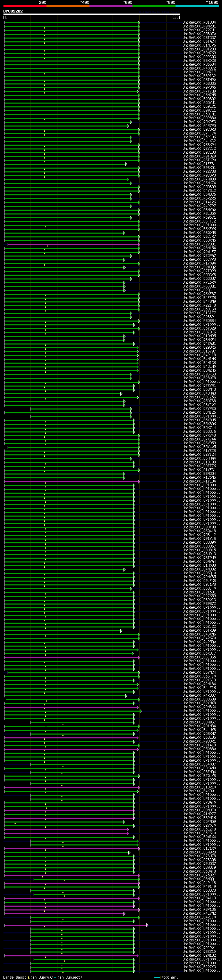Select the UniRef100_B2WDQ2 label
This screenshot has width=222, height=980.
click(x=199, y=267)
